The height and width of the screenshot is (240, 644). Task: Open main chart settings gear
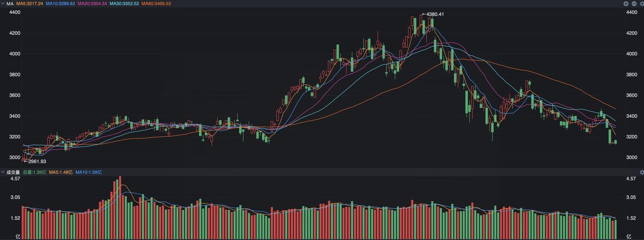641,4
